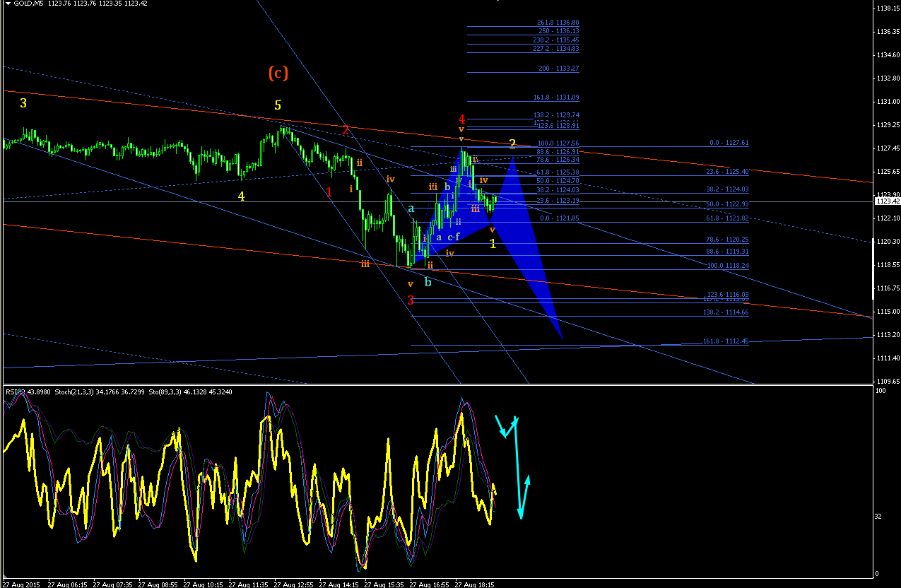Select the yellow wave label 4
901x588 pixels.
point(241,196)
